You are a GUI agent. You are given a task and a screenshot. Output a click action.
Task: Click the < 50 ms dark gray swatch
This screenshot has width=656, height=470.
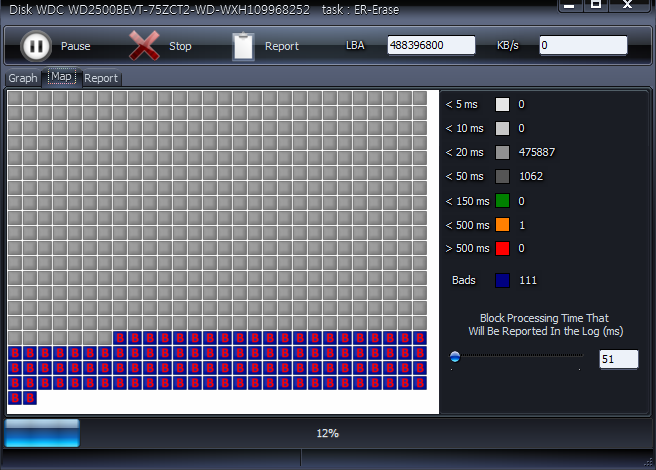[x=502, y=176]
